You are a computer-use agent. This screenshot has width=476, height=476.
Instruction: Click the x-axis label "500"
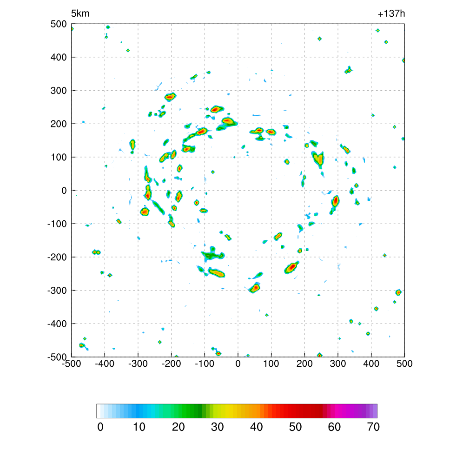(x=404, y=364)
